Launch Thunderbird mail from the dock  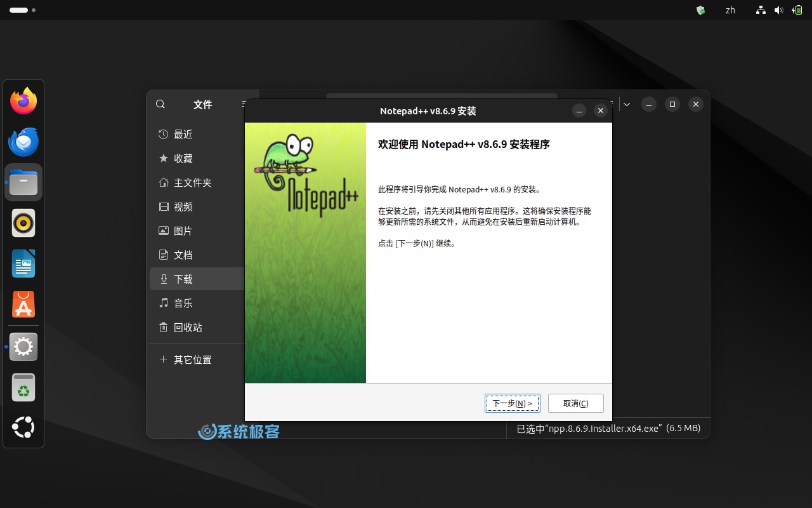(x=23, y=142)
